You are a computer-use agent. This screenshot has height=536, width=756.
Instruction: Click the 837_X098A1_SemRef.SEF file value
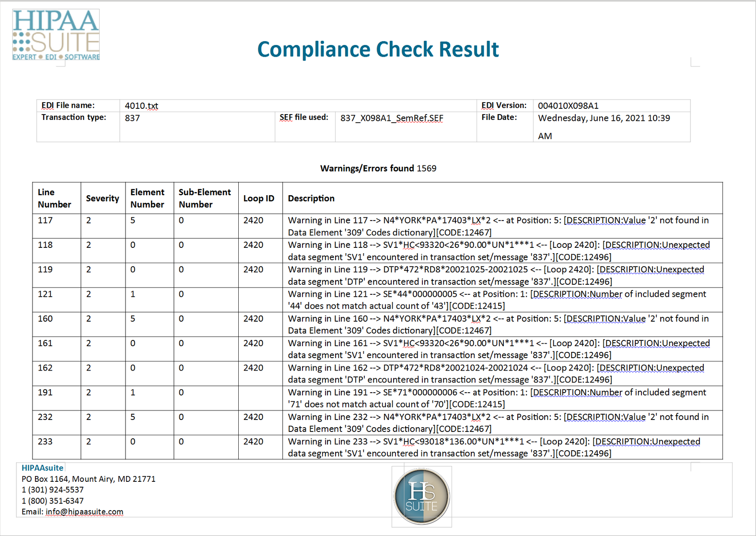[392, 118]
